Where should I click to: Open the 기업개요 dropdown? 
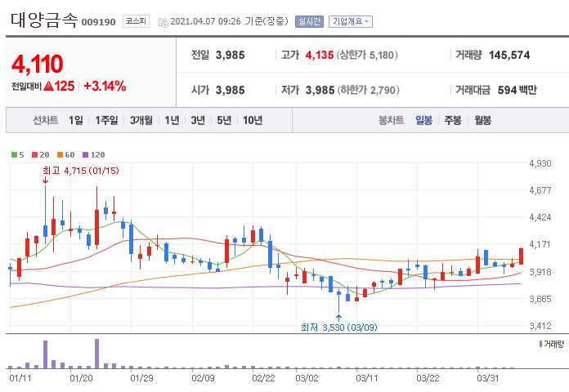(350, 22)
